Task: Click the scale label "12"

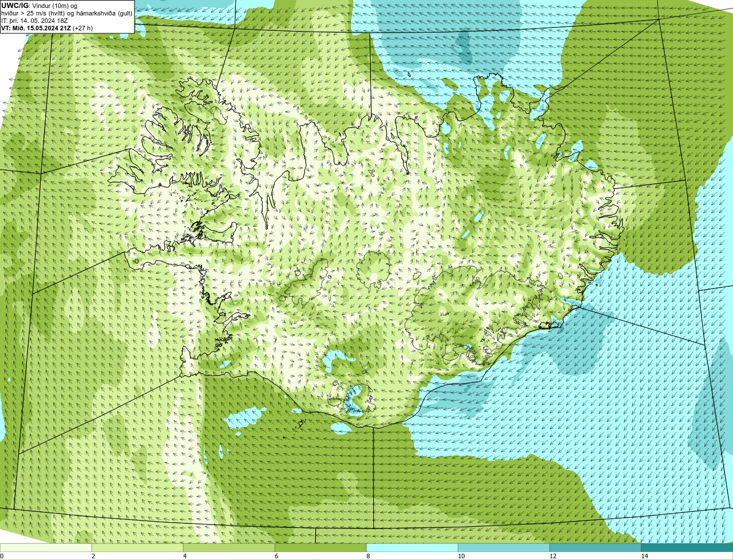Action: coord(553,556)
